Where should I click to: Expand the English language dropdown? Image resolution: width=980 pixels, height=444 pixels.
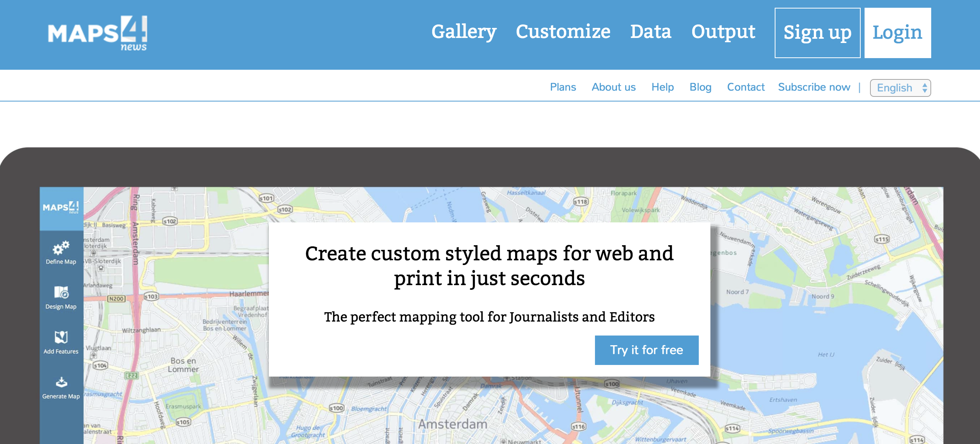(900, 88)
